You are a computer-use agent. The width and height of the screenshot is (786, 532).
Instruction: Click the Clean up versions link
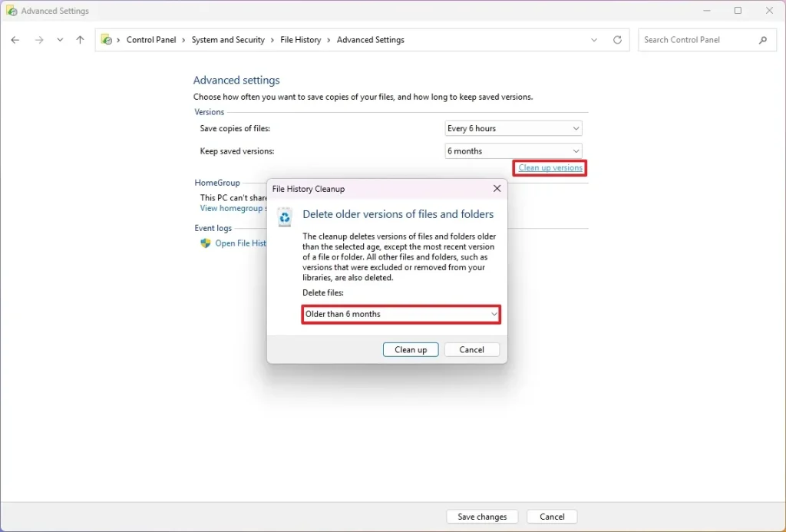coord(550,168)
